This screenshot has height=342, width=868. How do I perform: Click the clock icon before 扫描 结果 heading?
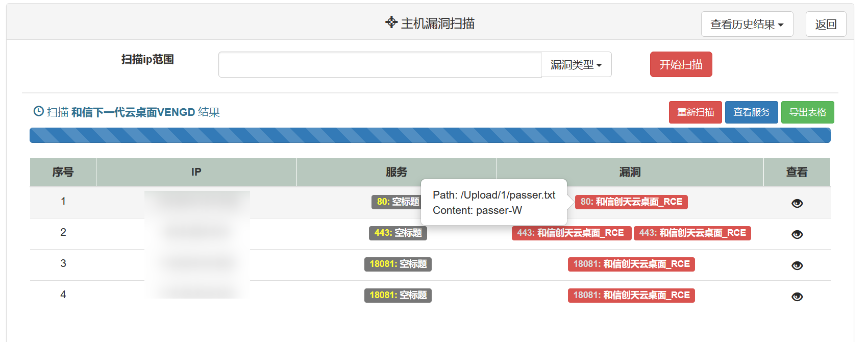(38, 111)
